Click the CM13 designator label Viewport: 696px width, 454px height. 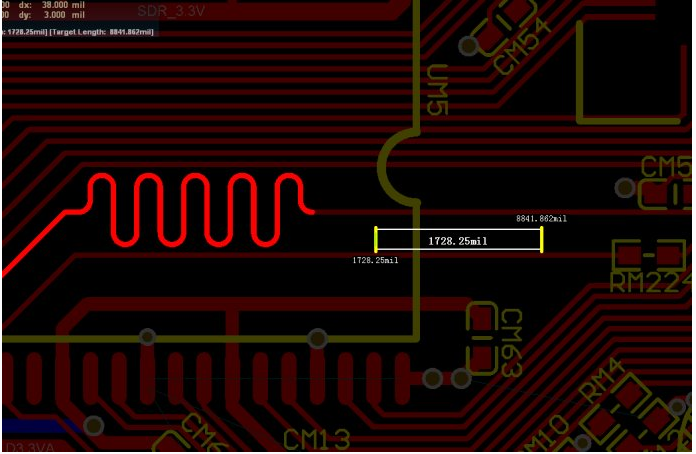click(316, 439)
